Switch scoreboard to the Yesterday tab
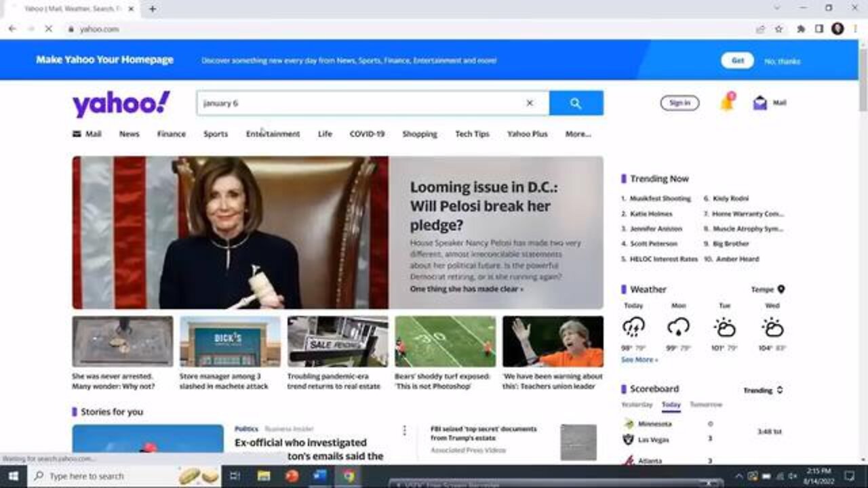868x488 pixels. pyautogui.click(x=637, y=405)
